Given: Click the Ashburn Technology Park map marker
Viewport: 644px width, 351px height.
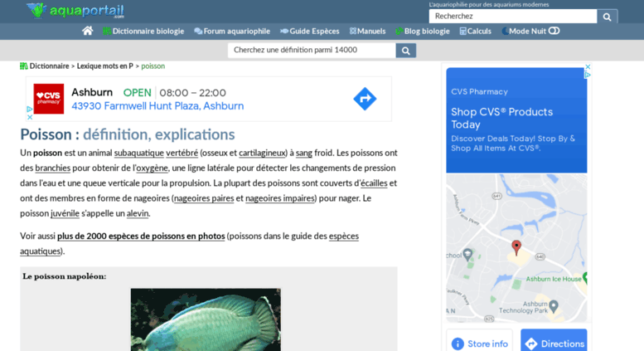Looking at the screenshot, I should [x=553, y=306].
